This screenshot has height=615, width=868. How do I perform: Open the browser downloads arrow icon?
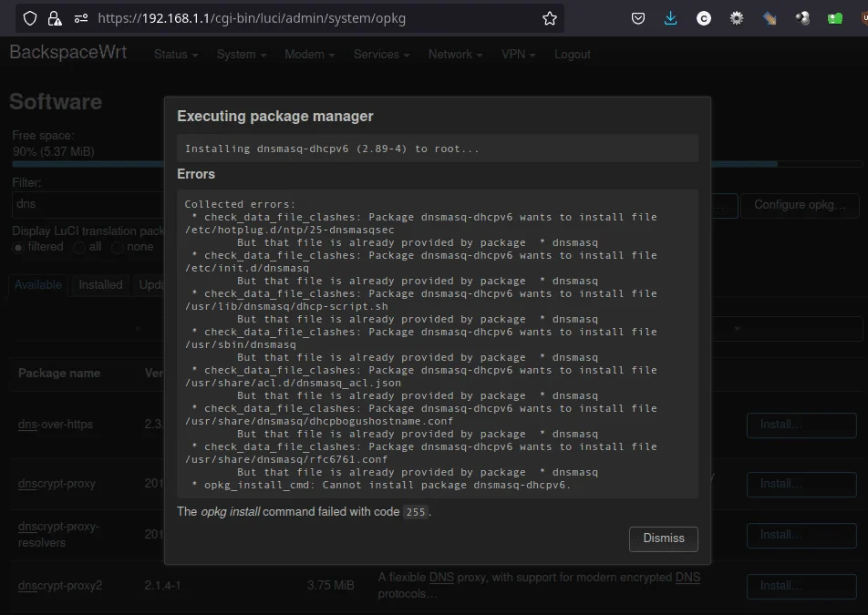coord(670,18)
